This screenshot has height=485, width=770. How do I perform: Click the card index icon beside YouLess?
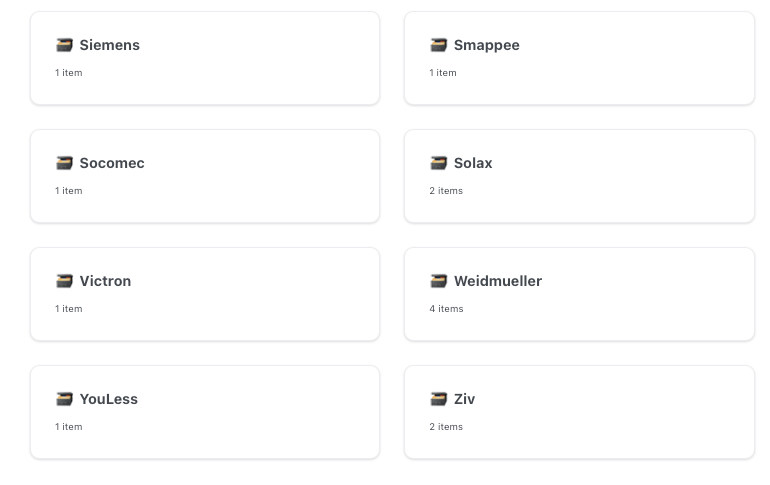pyautogui.click(x=64, y=399)
